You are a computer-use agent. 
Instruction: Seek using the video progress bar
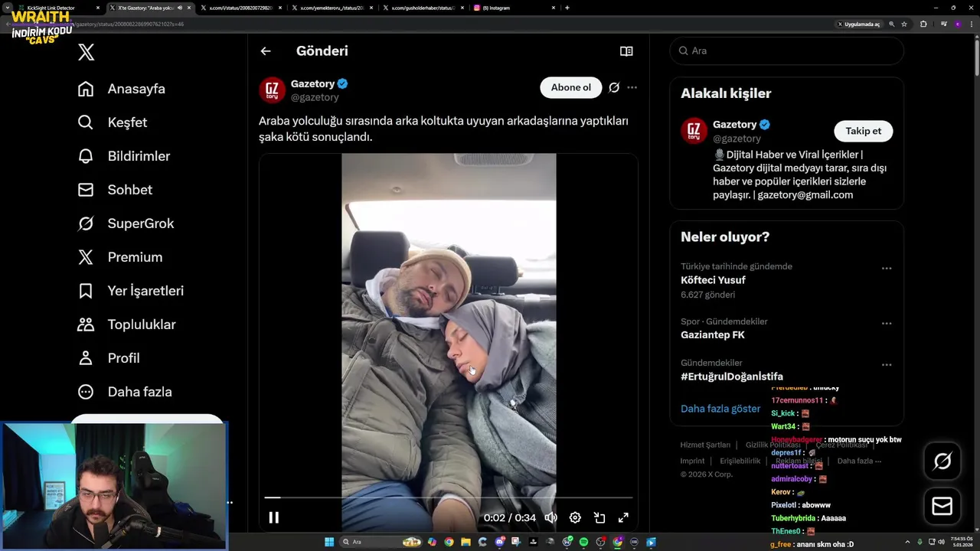coord(449,497)
